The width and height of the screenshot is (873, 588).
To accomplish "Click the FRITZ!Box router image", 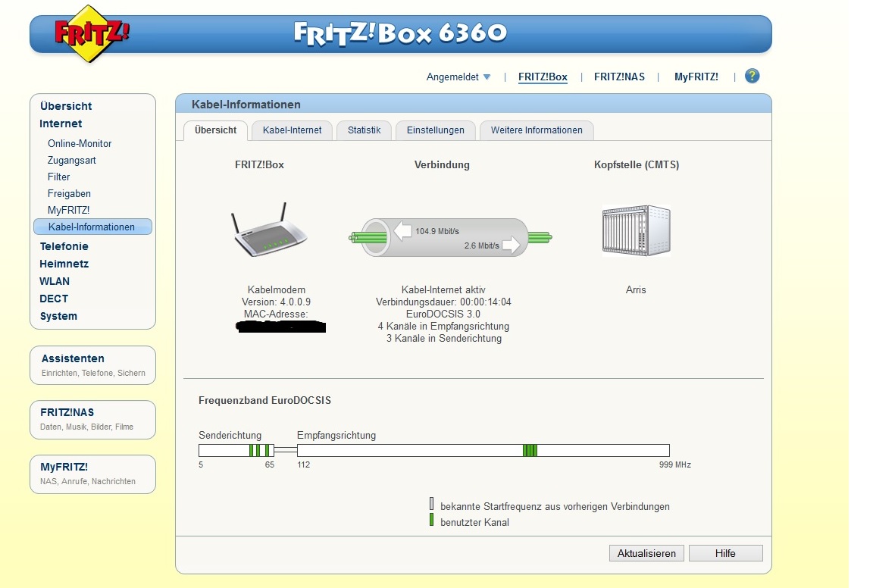I will 268,230.
